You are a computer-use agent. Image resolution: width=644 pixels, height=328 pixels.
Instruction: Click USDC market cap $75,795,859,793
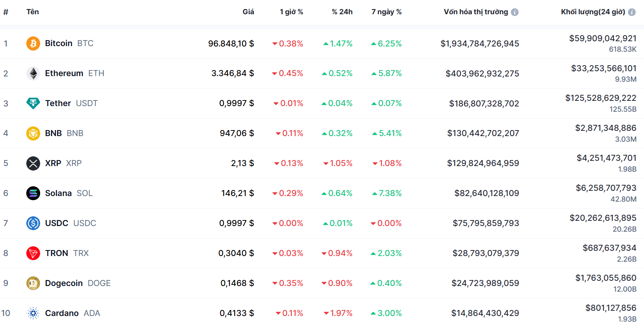tap(486, 223)
